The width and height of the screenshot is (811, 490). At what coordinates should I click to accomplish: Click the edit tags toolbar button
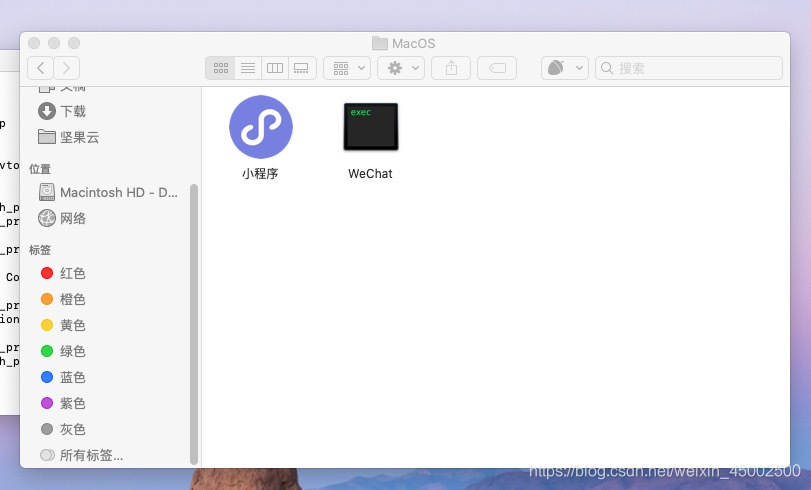tap(497, 68)
